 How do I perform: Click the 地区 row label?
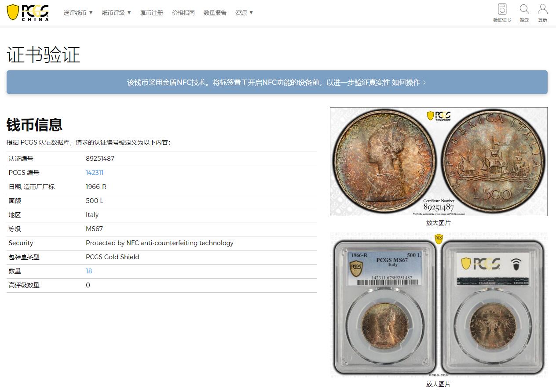click(x=15, y=215)
